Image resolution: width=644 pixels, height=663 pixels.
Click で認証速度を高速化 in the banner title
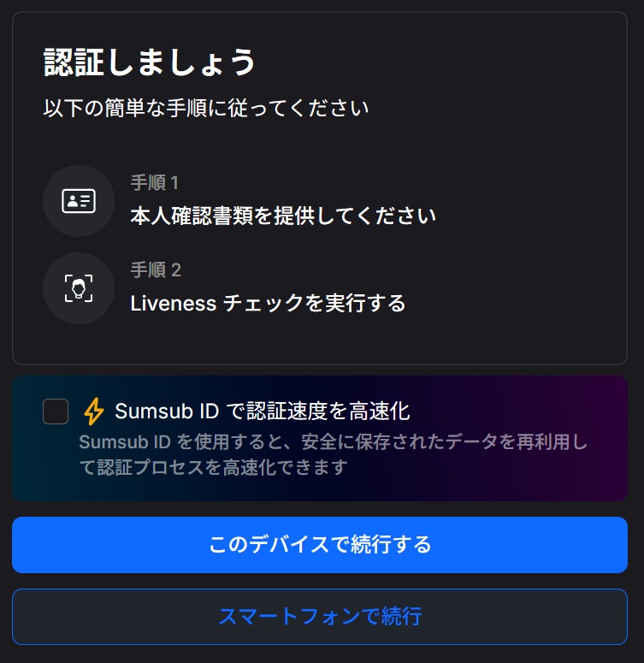318,411
